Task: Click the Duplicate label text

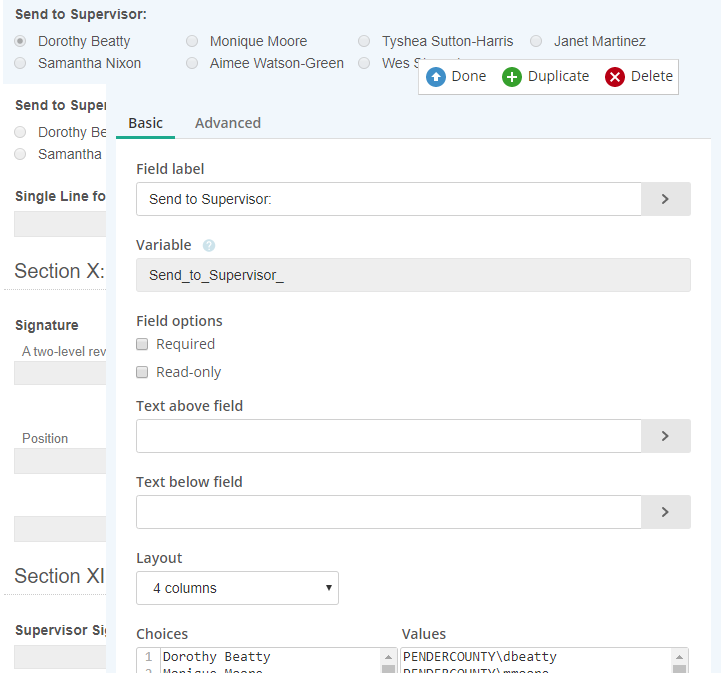Action: pyautogui.click(x=559, y=76)
